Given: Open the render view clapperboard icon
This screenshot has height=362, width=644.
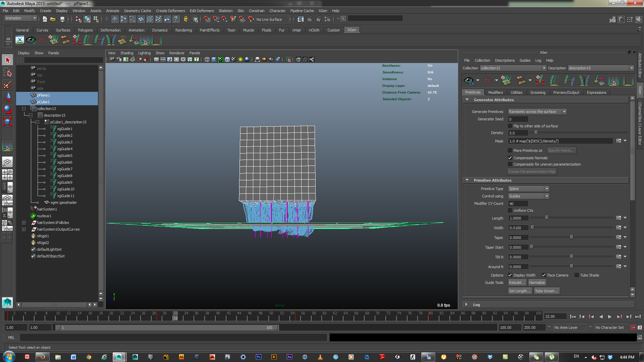Looking at the screenshot, I should (301, 19).
